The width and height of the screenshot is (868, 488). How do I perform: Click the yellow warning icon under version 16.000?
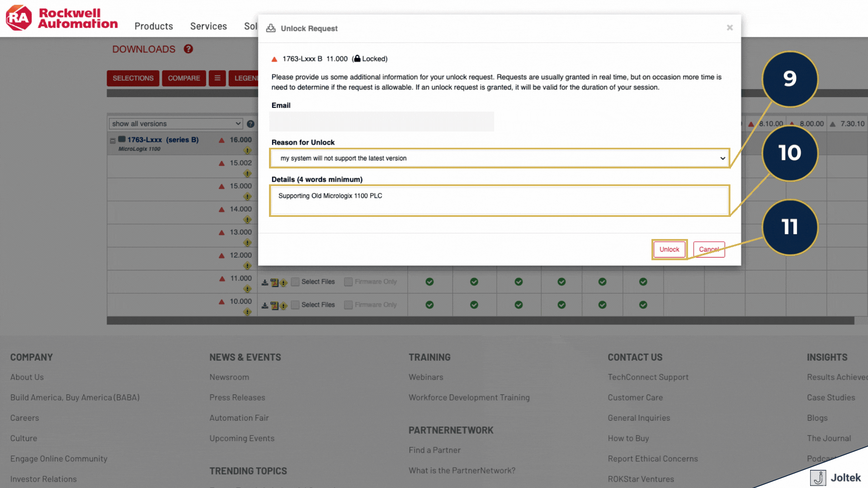pyautogui.click(x=247, y=150)
